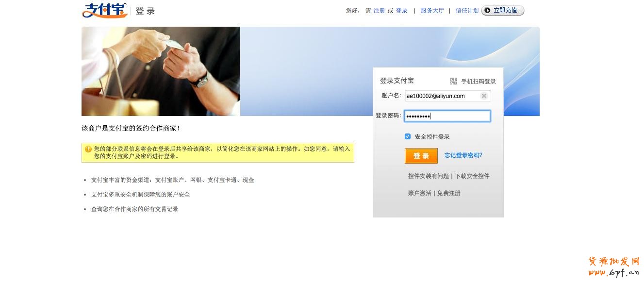Click the Alipay logo in the header
This screenshot has width=644, height=283.
[105, 10]
